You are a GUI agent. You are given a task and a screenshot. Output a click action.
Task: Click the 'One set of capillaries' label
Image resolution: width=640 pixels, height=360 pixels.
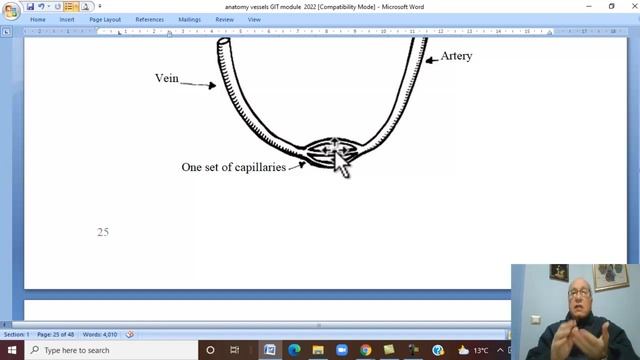point(233,167)
